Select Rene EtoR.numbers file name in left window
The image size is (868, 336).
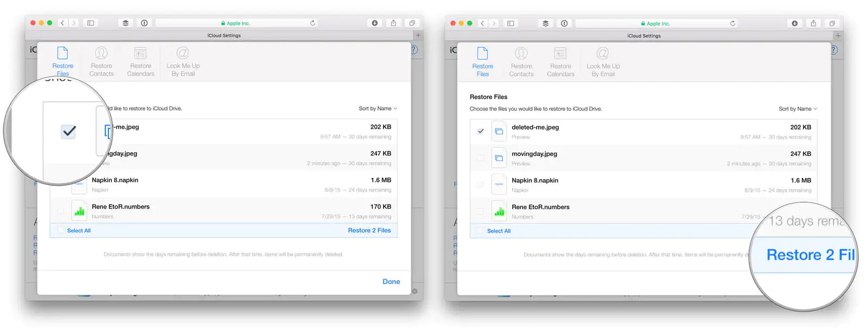(120, 206)
